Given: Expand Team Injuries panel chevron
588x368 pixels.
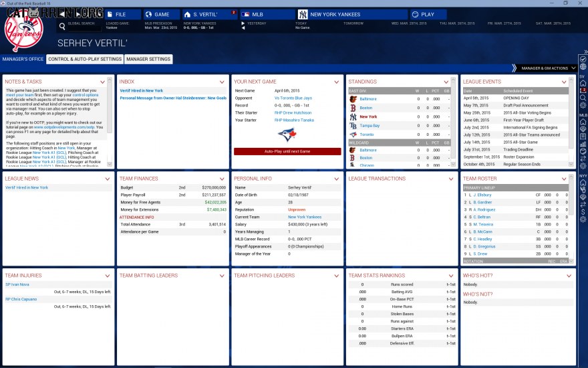Looking at the screenshot, I should (108, 276).
